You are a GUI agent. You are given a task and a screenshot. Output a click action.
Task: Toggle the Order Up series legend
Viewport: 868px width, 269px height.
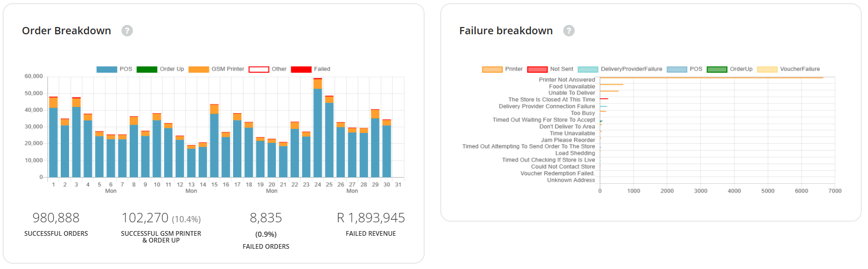click(x=160, y=69)
